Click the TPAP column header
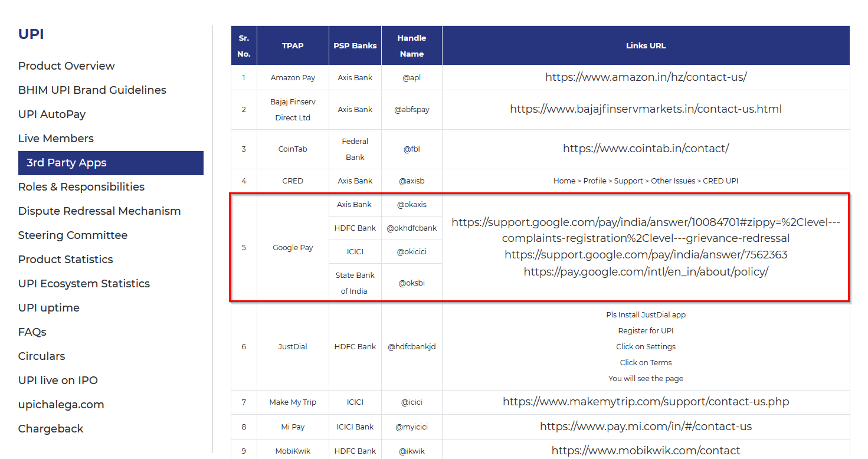This screenshot has height=459, width=868. [x=293, y=45]
